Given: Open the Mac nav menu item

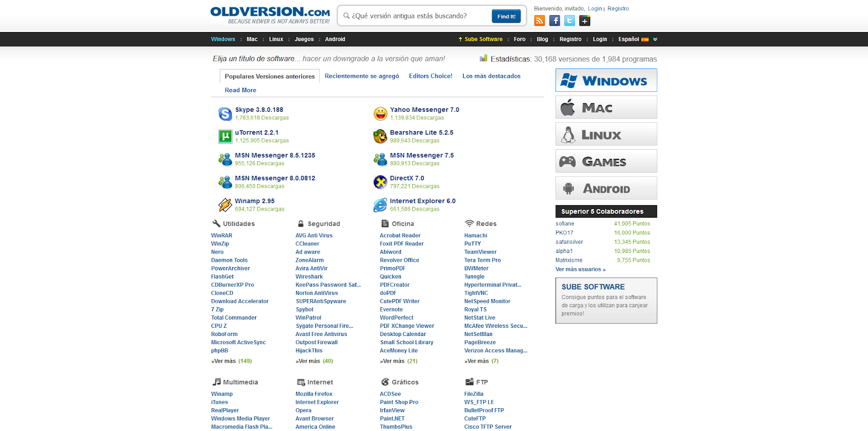Looking at the screenshot, I should tap(252, 39).
